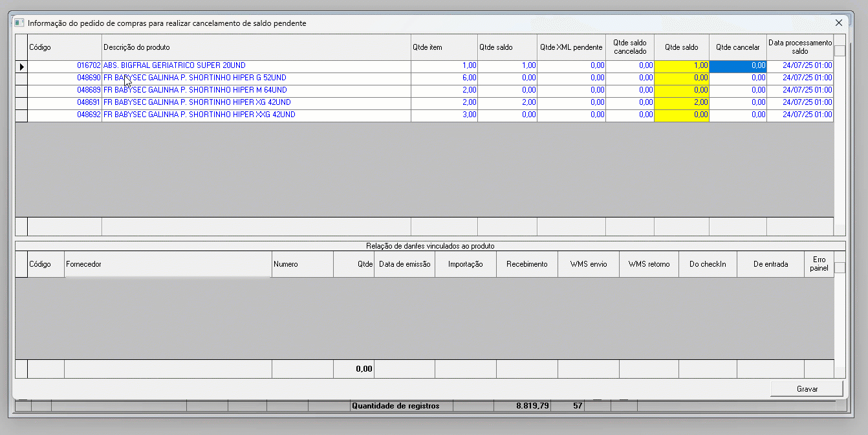Click Qtde cancelar cell for item 048691
This screenshot has width=868, height=435.
tap(738, 103)
